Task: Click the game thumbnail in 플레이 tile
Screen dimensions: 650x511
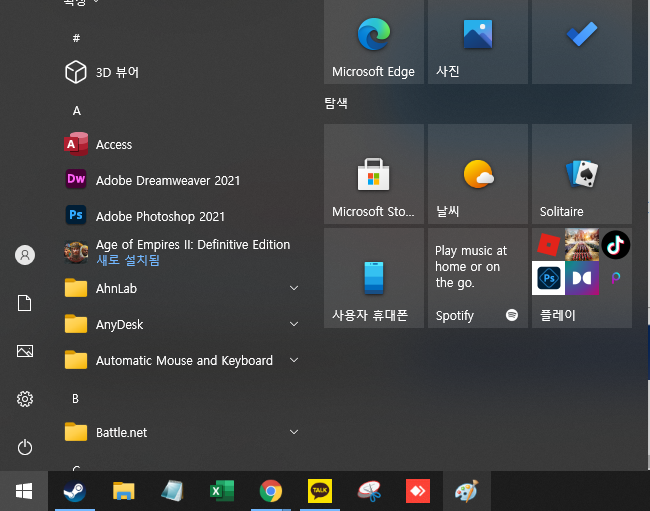Action: [582, 244]
